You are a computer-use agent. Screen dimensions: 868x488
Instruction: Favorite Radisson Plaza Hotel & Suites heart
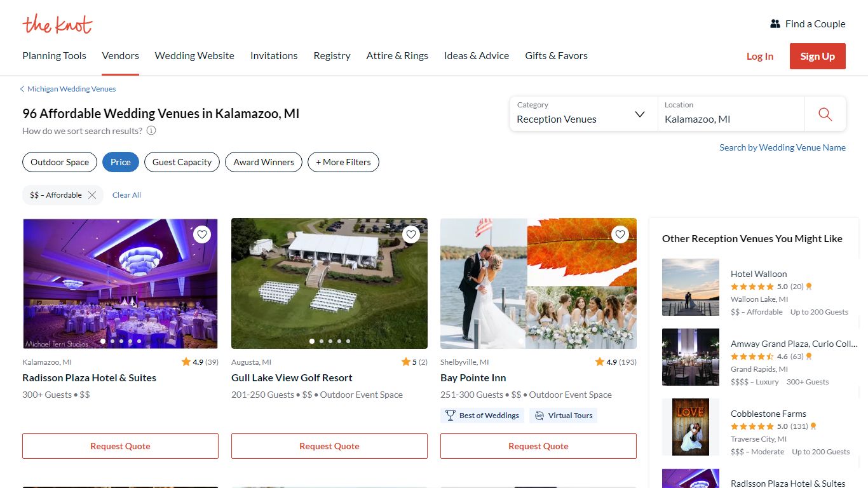(202, 234)
